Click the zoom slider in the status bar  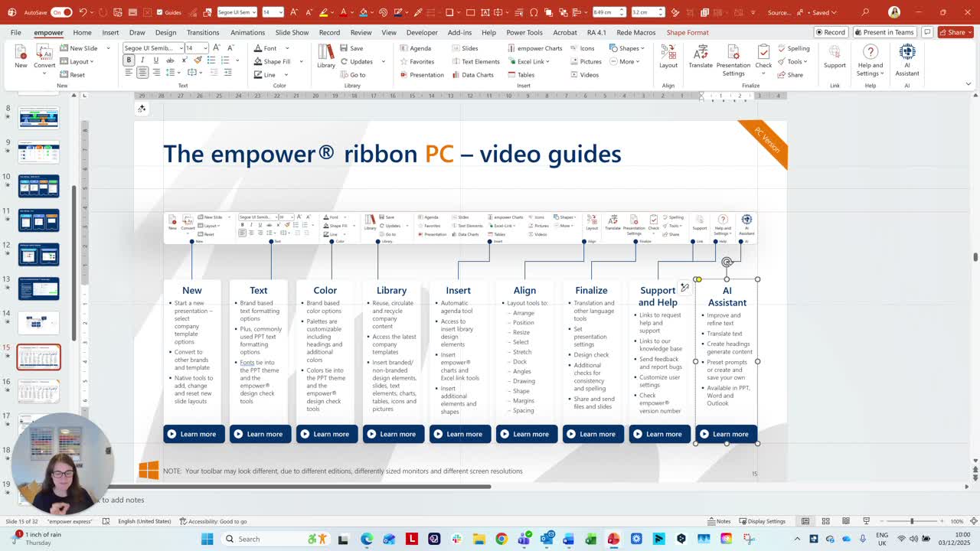912,521
